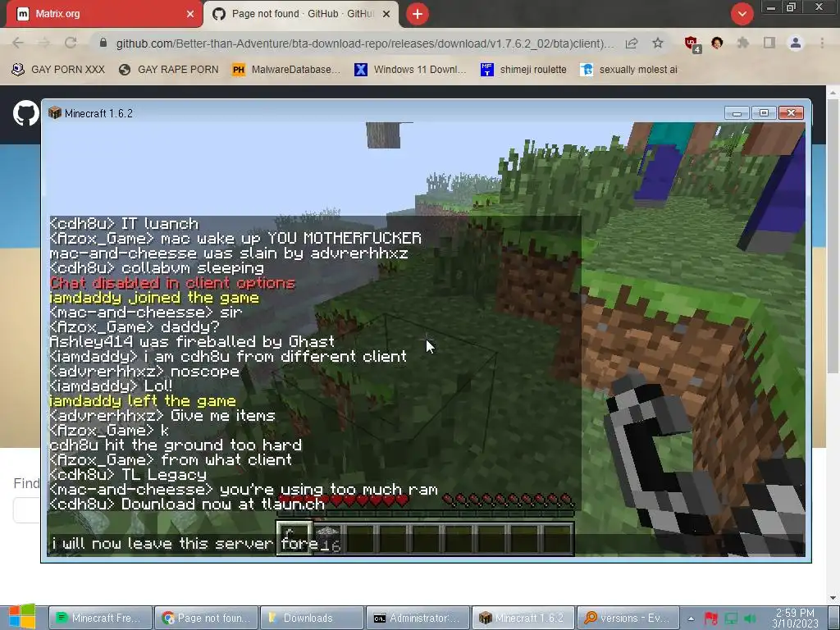Bookmark this page with the star
840x630 pixels.
[x=658, y=43]
